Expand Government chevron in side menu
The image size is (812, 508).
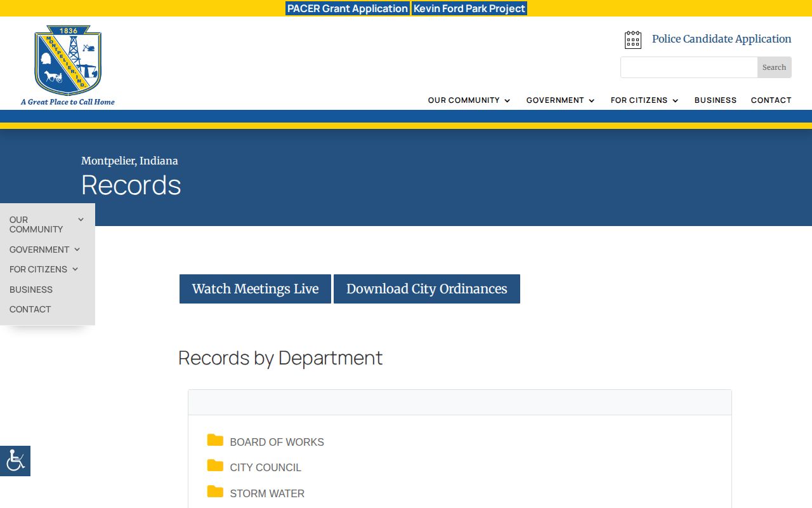[77, 250]
